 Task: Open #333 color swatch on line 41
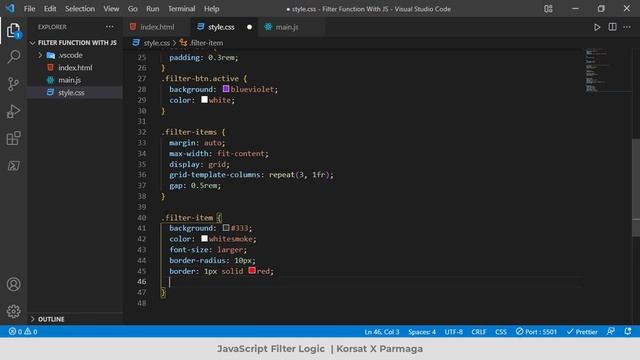tap(226, 228)
